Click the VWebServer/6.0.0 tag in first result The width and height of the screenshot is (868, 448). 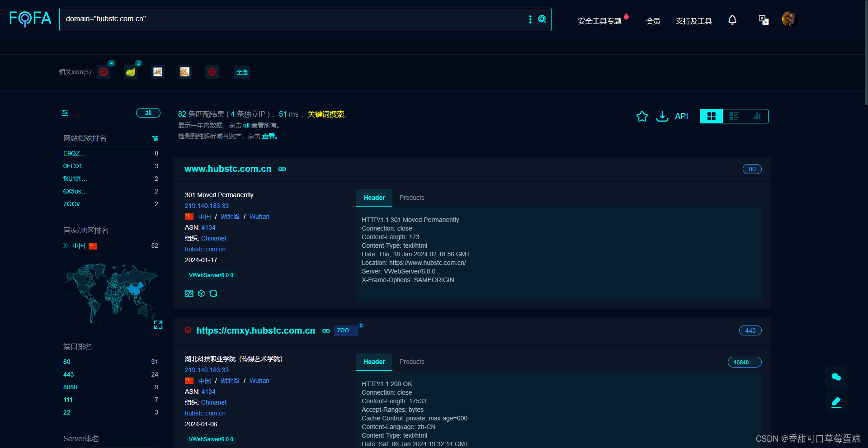(211, 275)
